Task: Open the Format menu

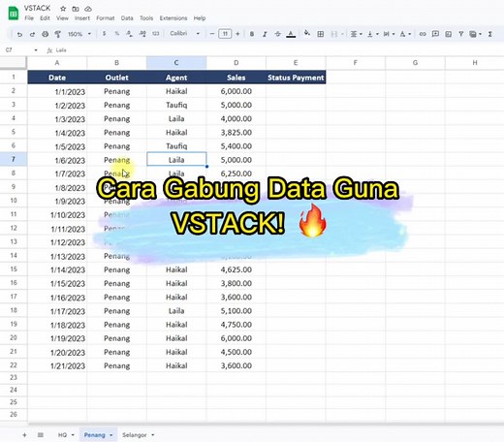Action: [106, 18]
